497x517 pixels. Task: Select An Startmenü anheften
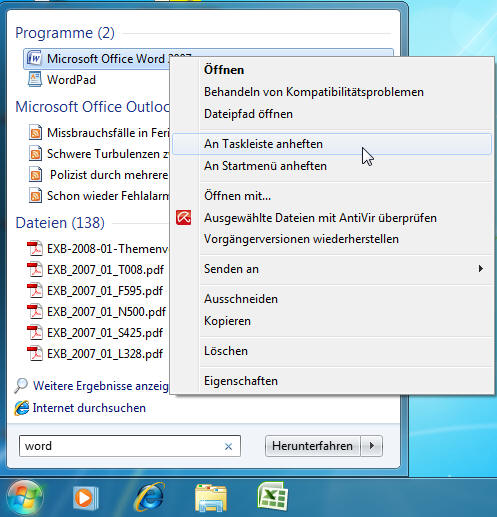pyautogui.click(x=265, y=166)
